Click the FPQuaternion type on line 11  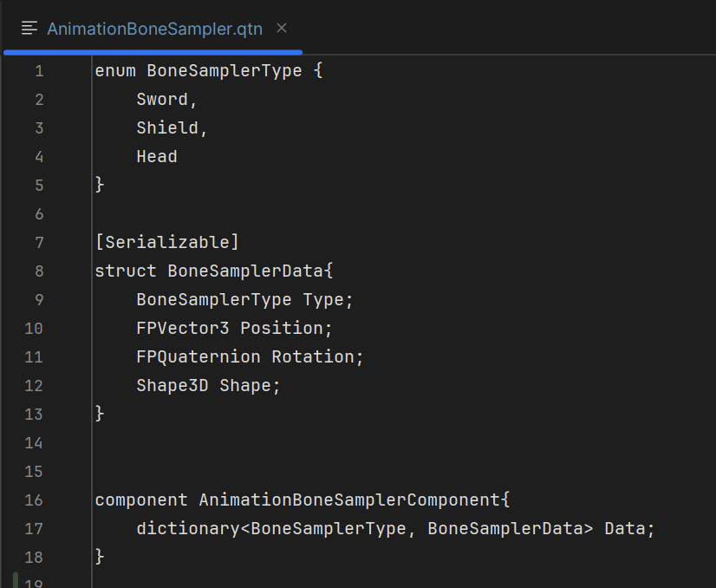point(199,356)
